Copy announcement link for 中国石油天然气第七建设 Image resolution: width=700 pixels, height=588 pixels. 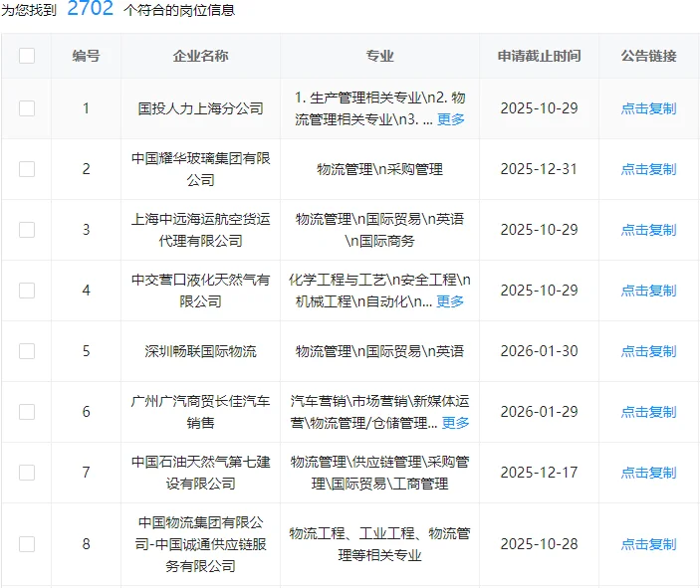[648, 473]
